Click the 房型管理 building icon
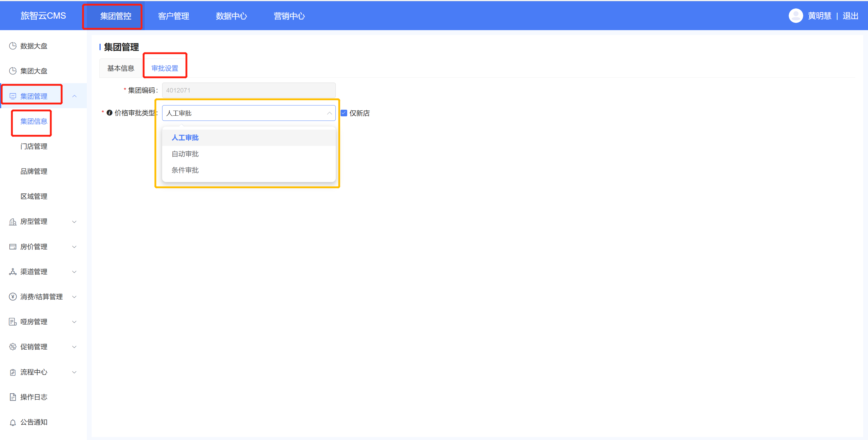This screenshot has height=440, width=868. tap(13, 222)
